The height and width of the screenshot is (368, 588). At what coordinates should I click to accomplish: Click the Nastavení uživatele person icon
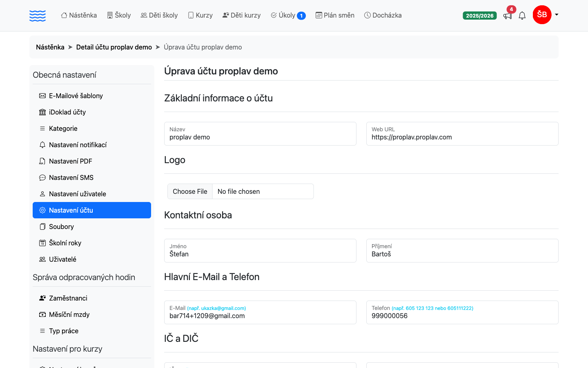42,194
